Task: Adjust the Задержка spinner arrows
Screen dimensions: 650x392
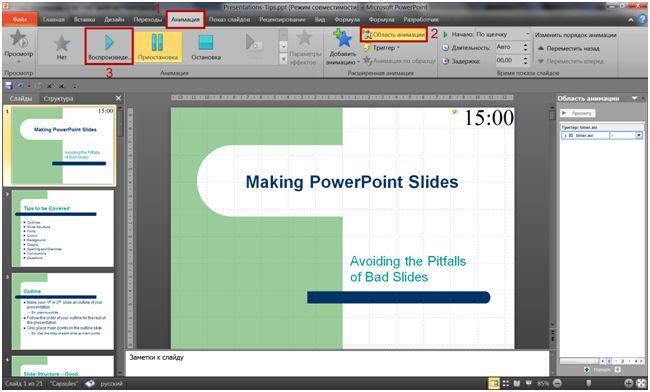Action: (526, 60)
